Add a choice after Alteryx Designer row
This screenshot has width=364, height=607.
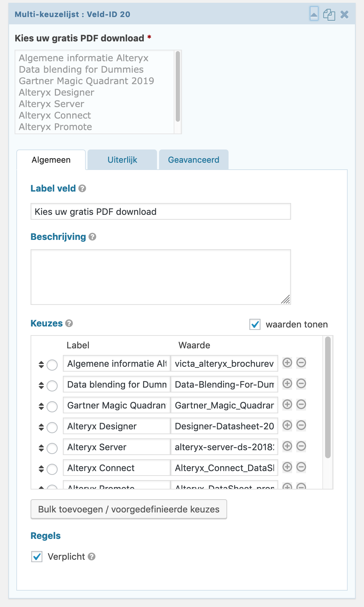pos(287,425)
